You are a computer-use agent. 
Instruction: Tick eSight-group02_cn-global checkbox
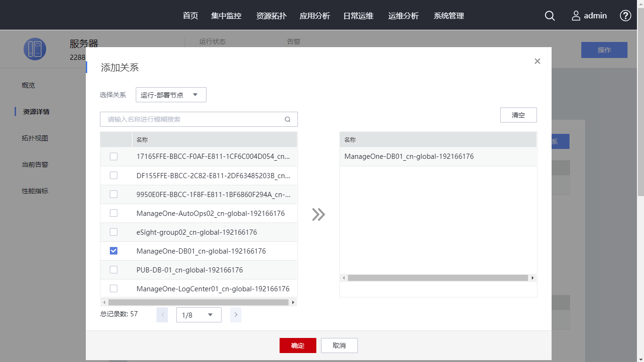click(x=114, y=232)
